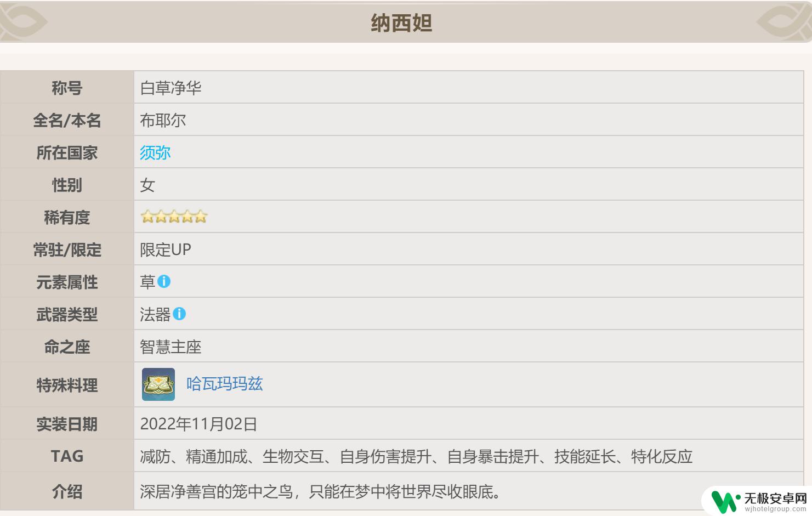This screenshot has height=516, width=812.
Task: Select the weapon type value 法器
Action: coord(155,314)
